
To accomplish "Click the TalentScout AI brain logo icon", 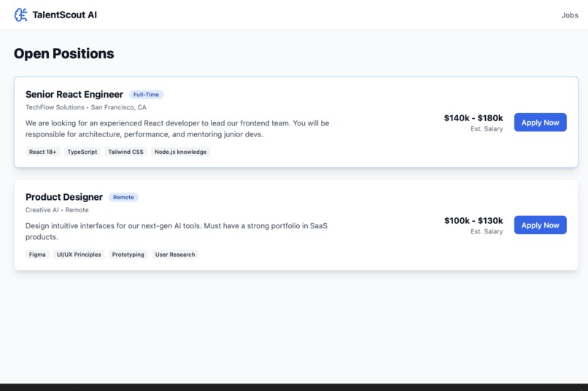I will click(x=20, y=15).
